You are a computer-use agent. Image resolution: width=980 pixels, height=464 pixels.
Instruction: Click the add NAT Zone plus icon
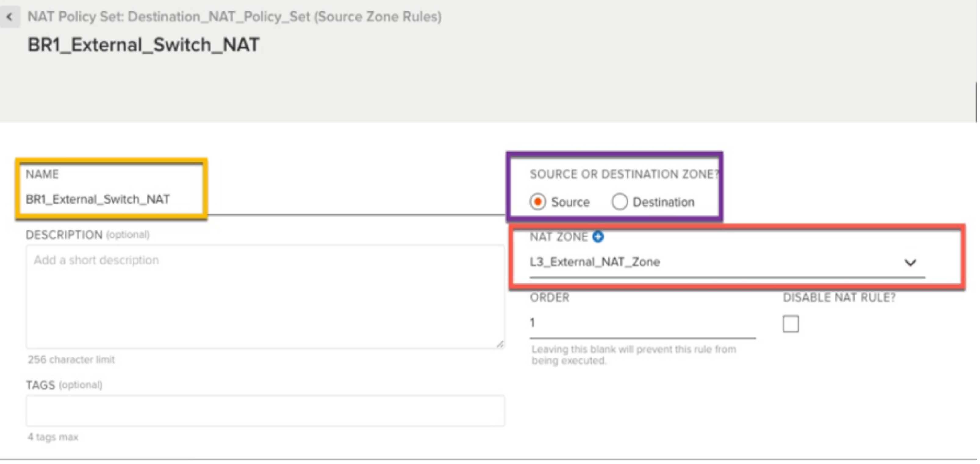[599, 237]
